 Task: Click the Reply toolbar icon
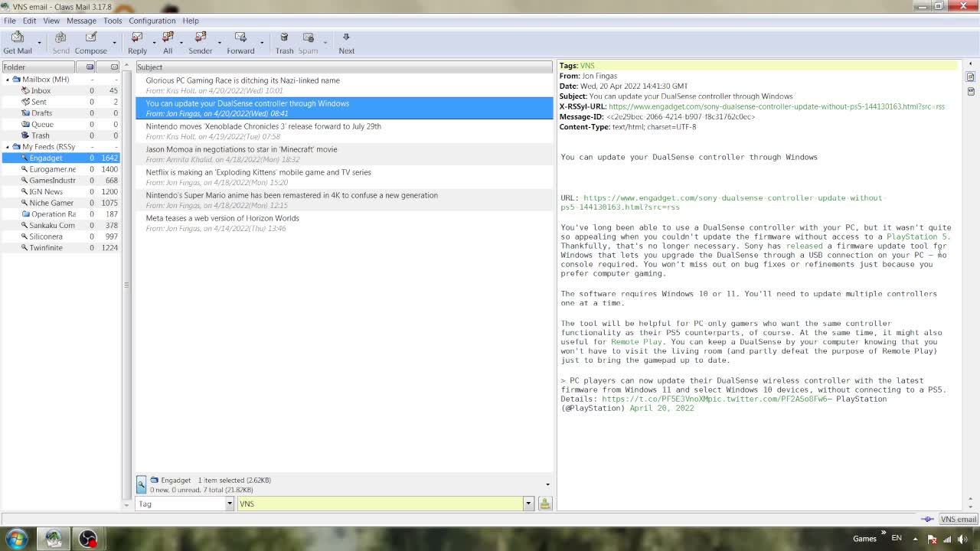[x=137, y=42]
